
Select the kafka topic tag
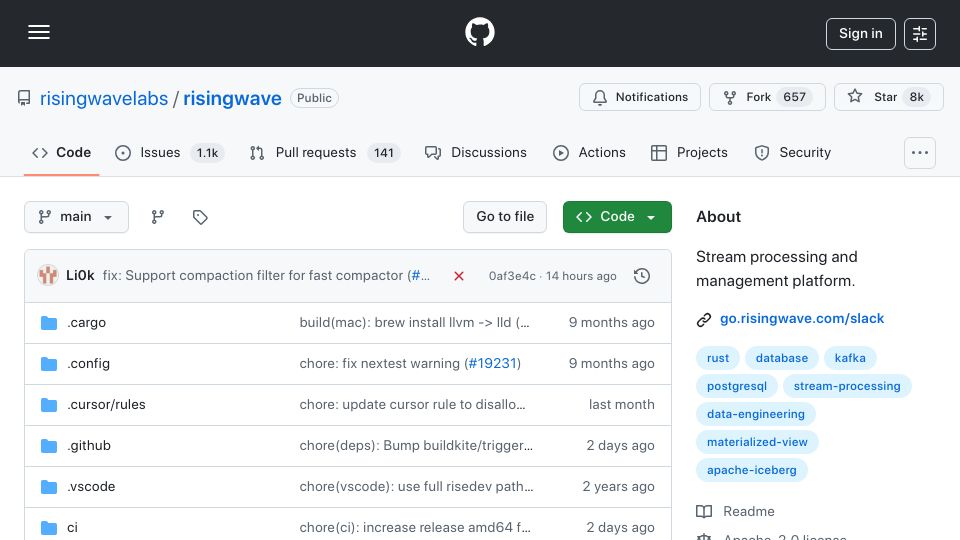tap(850, 358)
